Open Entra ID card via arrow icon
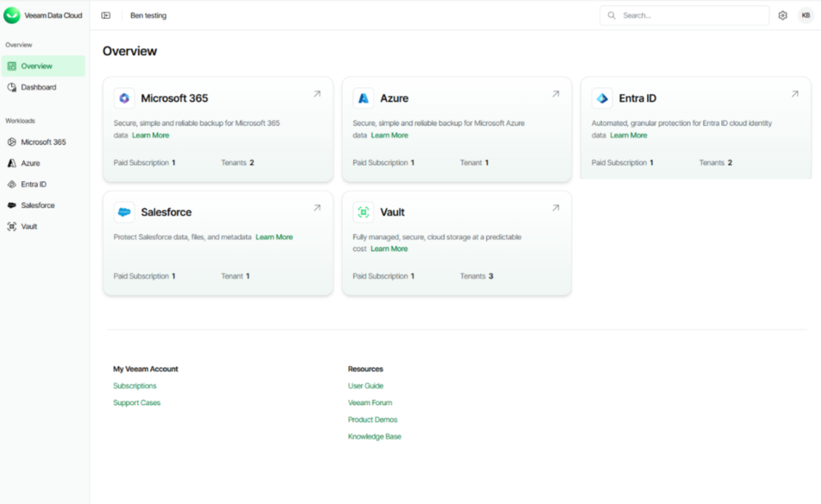821x504 pixels. tap(795, 94)
